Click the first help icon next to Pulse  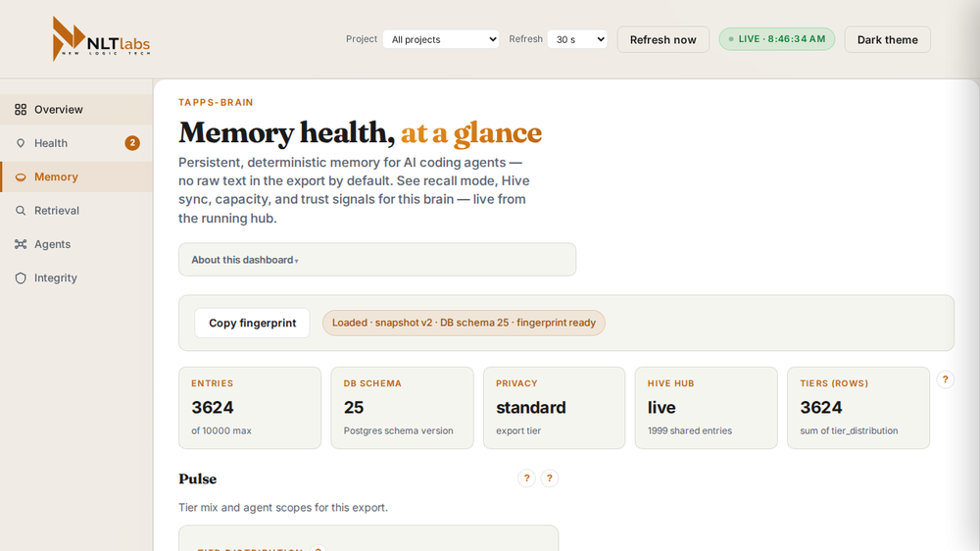pos(526,478)
